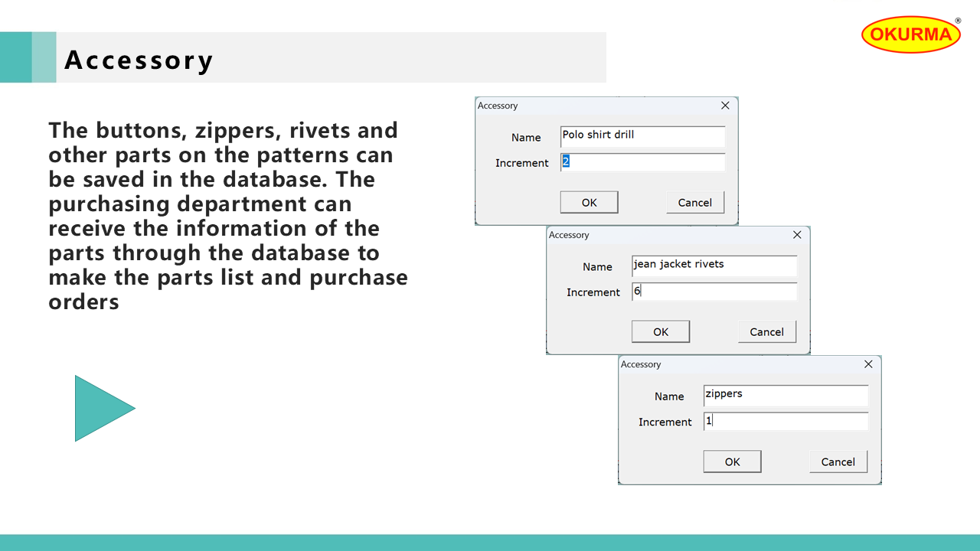Viewport: 980px width, 551px height.
Task: Click Cancel in the zippers dialog
Action: 838,461
